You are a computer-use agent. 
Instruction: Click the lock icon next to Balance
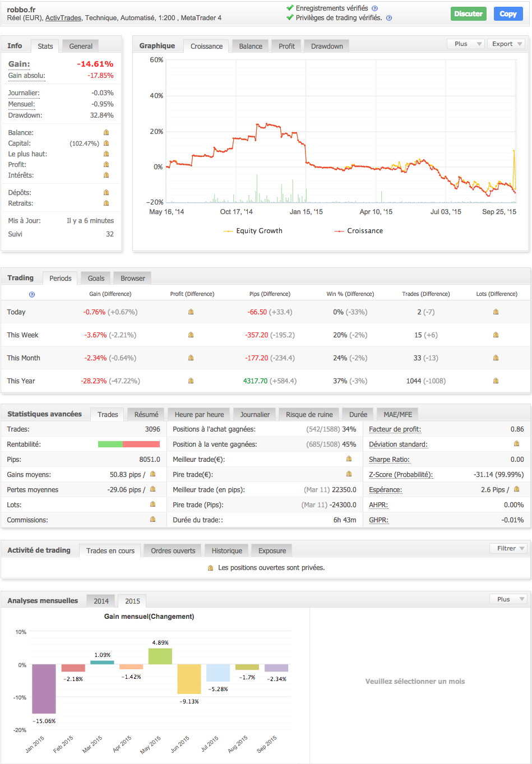(x=106, y=133)
